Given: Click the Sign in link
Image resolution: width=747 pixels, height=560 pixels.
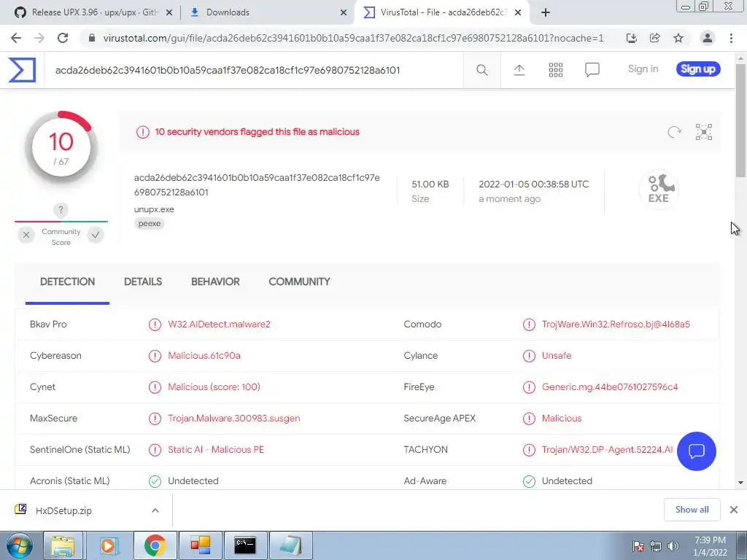Looking at the screenshot, I should point(643,69).
